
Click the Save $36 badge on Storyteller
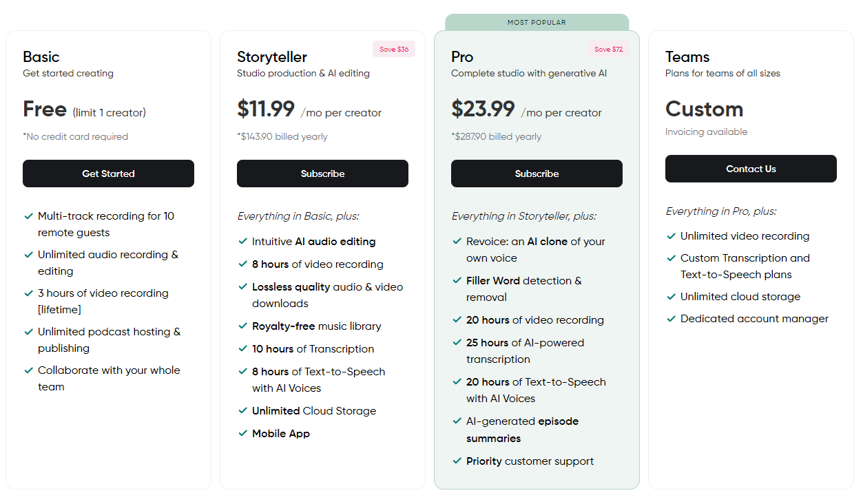pyautogui.click(x=394, y=50)
